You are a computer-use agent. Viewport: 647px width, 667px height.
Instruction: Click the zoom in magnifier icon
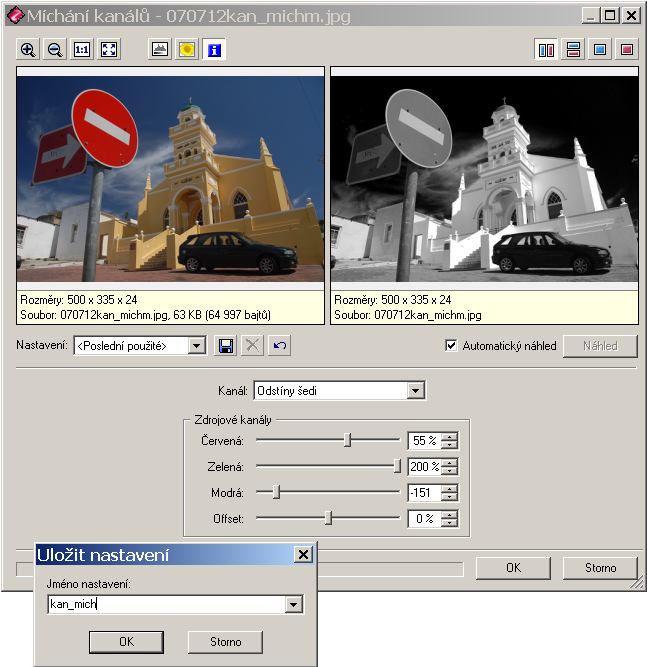(28, 49)
